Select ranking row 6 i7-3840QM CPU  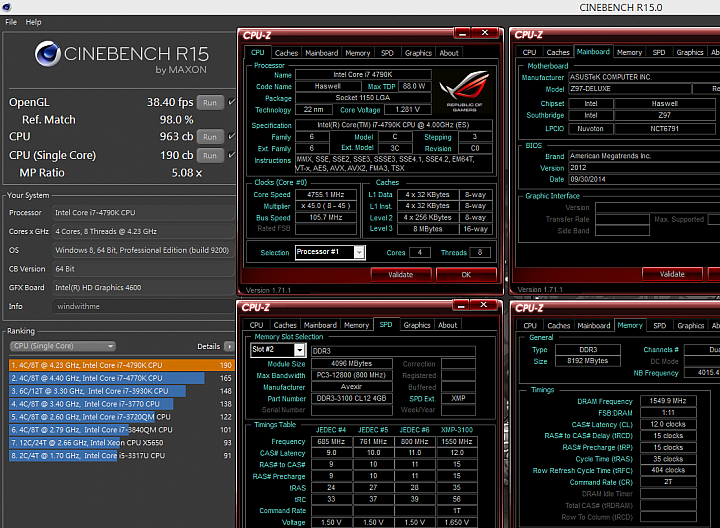(122, 430)
